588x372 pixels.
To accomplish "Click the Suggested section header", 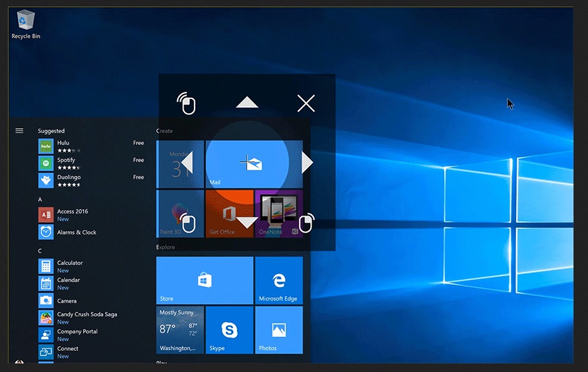I will point(51,131).
